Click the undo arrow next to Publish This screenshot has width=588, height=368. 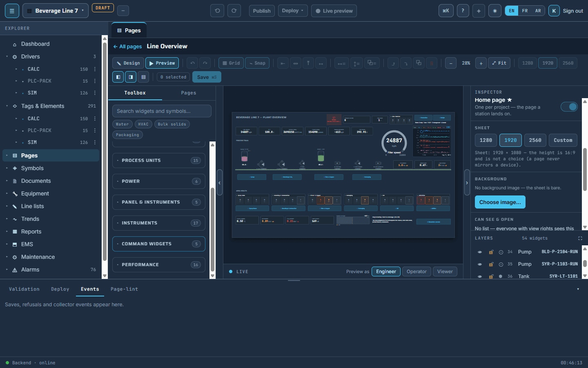217,11
